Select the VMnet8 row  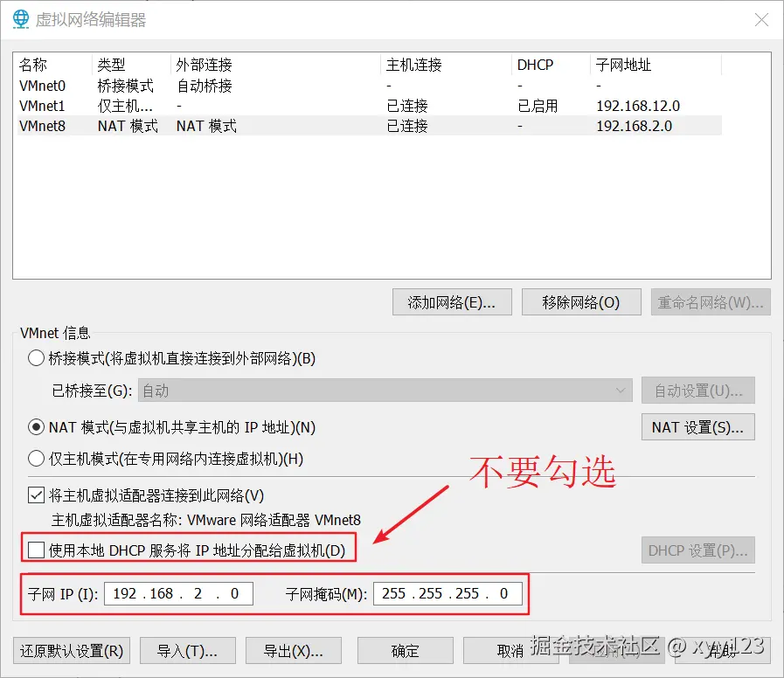(370, 126)
